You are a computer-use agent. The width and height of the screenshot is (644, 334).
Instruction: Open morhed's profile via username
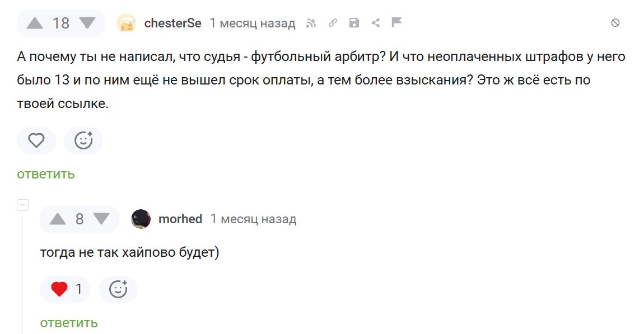coord(180,219)
